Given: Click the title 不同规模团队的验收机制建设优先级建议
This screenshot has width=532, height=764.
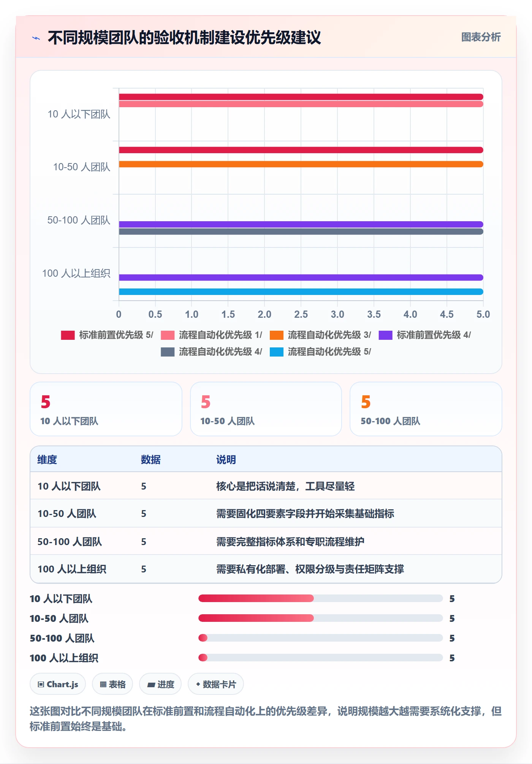Looking at the screenshot, I should [184, 38].
